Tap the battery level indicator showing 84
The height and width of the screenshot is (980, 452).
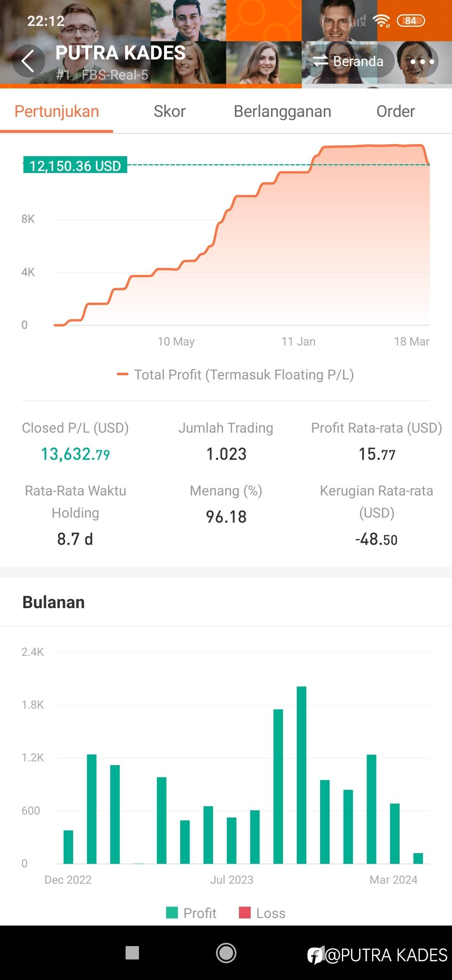(411, 21)
